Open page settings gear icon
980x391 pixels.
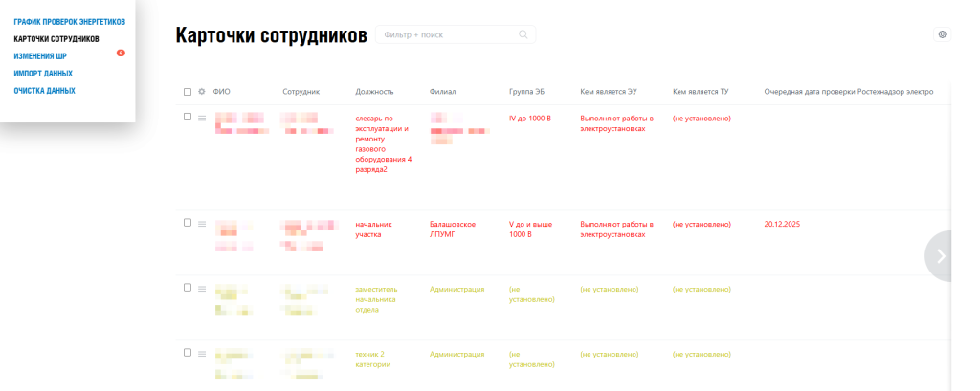coord(942,35)
